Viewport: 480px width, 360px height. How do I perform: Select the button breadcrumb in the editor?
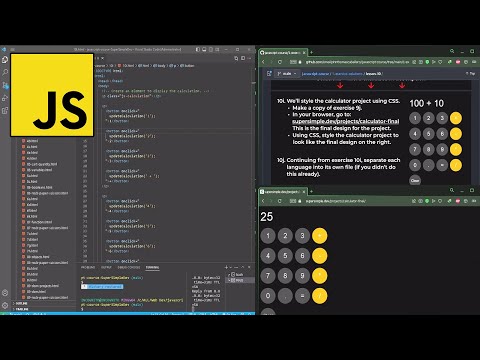click(x=187, y=66)
